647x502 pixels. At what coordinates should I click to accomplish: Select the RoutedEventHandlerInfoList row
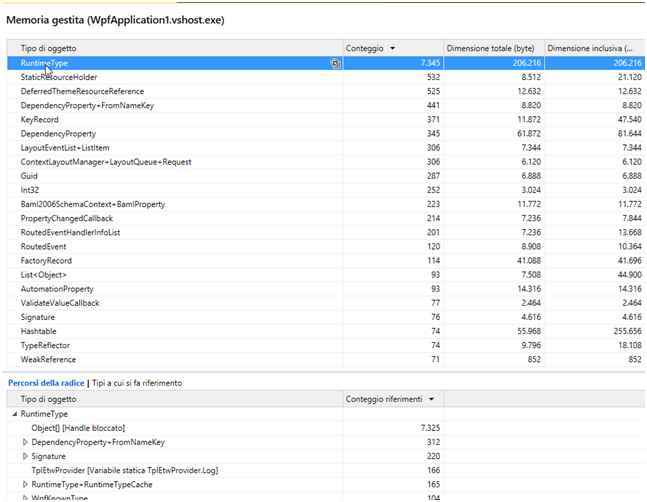click(x=326, y=232)
